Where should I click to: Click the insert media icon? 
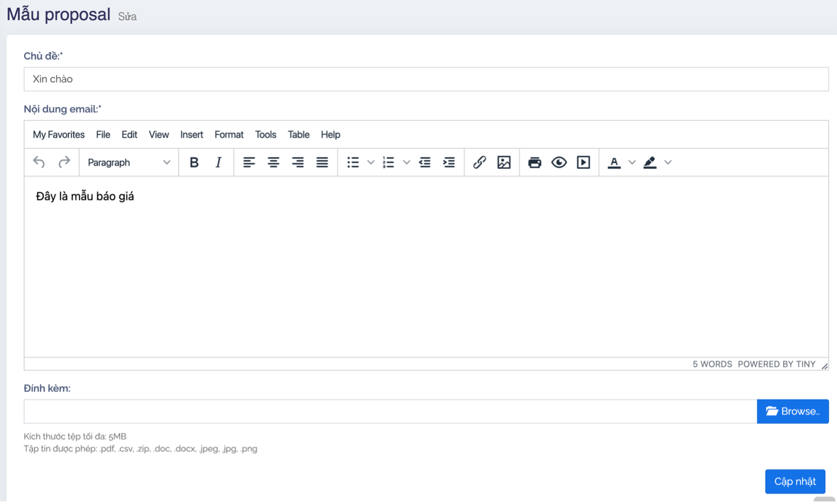point(584,162)
